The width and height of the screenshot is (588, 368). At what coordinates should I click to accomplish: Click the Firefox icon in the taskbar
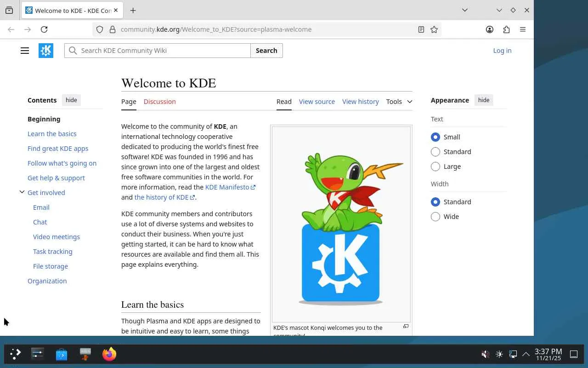pos(109,354)
